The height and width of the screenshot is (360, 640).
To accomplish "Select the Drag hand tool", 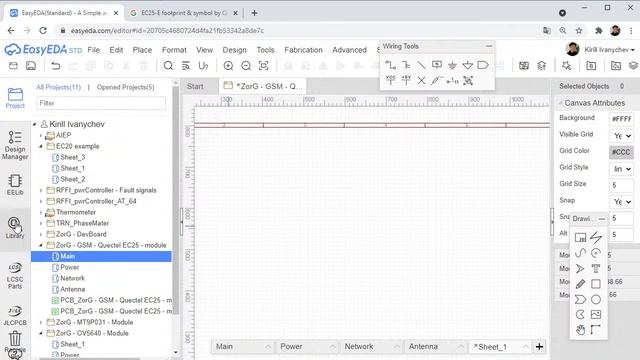I will [x=580, y=330].
